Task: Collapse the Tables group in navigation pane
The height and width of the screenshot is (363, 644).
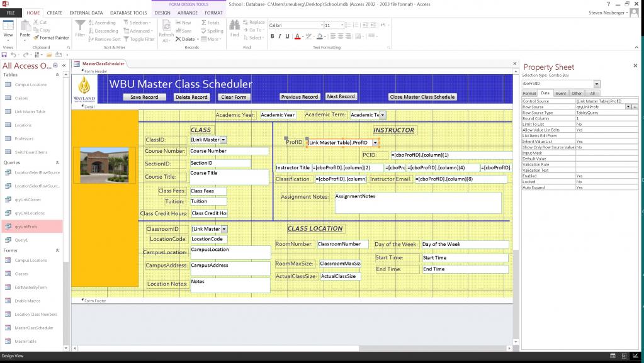Action: pyautogui.click(x=57, y=75)
